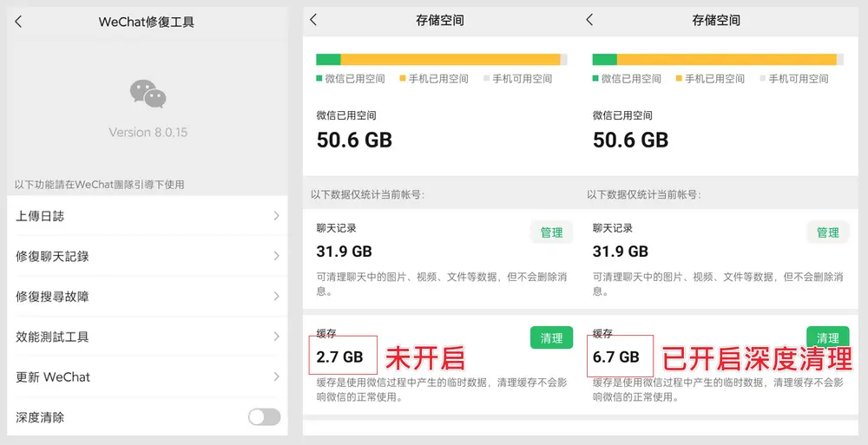
Task: Tap the back arrow in WeChat修復工具 header
Action: [18, 22]
